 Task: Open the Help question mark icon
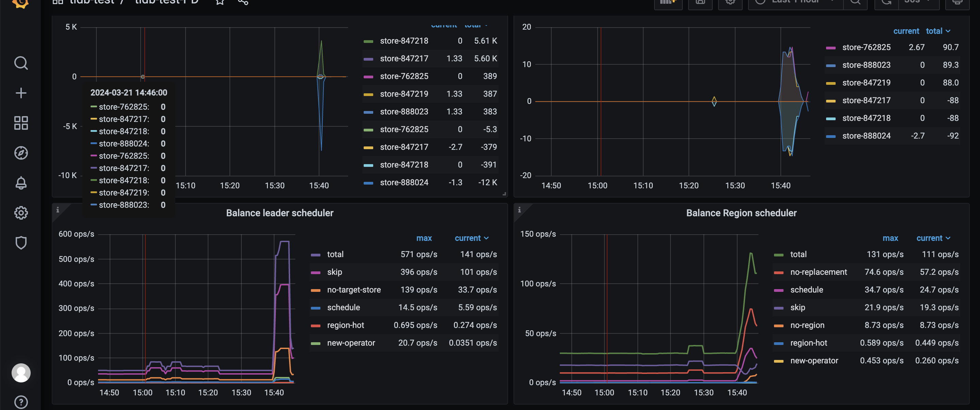[21, 401]
